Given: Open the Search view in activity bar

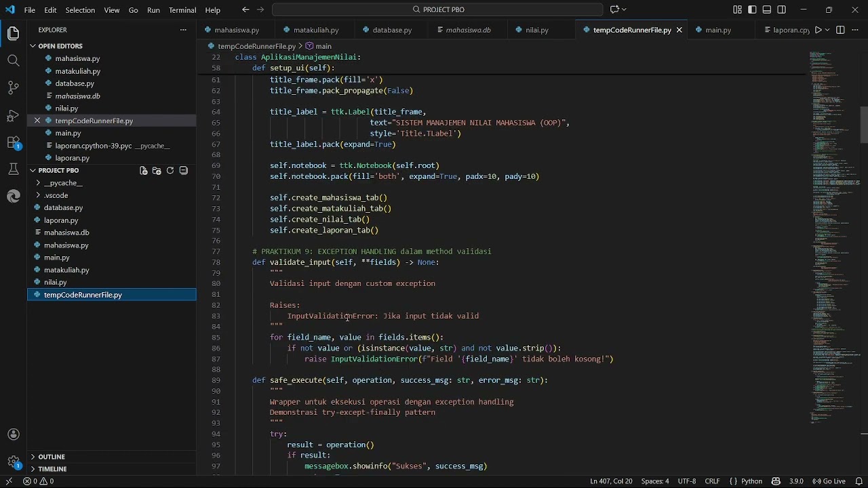Looking at the screenshot, I should 13,60.
